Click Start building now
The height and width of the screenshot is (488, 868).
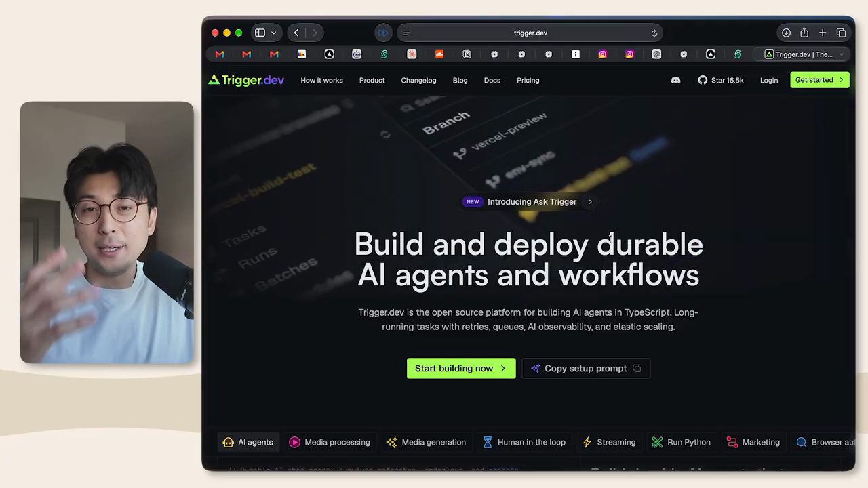[x=461, y=368]
